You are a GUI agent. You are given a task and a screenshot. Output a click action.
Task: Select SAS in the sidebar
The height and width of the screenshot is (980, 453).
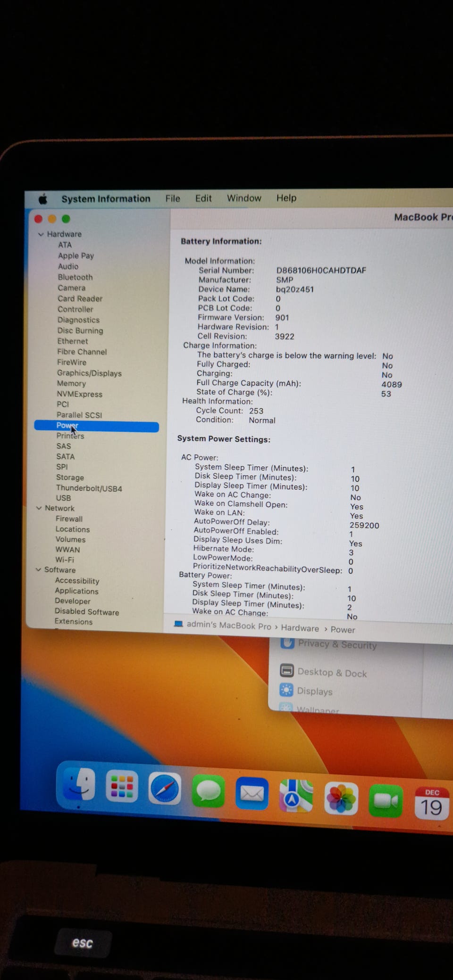click(x=64, y=446)
